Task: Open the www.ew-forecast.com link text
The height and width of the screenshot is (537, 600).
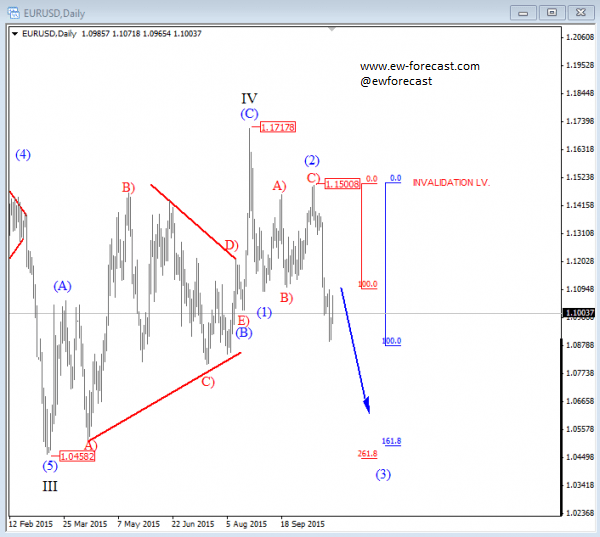Action: click(419, 66)
